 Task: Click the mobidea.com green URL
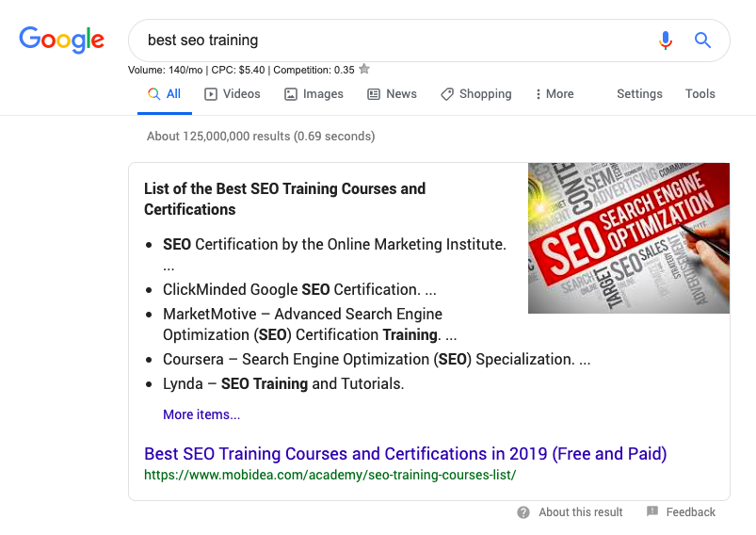pyautogui.click(x=330, y=475)
